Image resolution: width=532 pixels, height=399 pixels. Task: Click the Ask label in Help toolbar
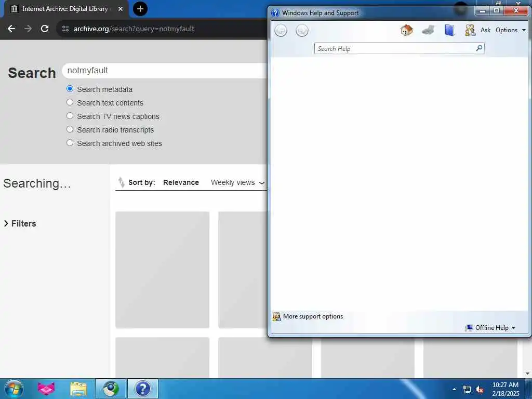(485, 30)
